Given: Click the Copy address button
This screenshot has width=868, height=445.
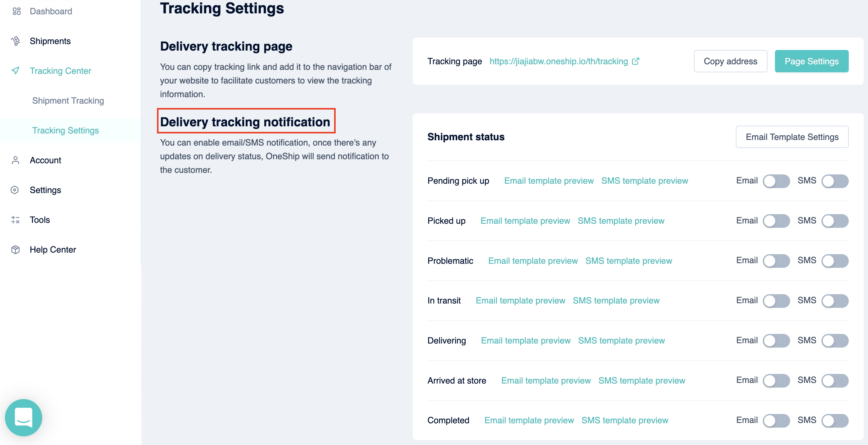Looking at the screenshot, I should click(x=730, y=61).
